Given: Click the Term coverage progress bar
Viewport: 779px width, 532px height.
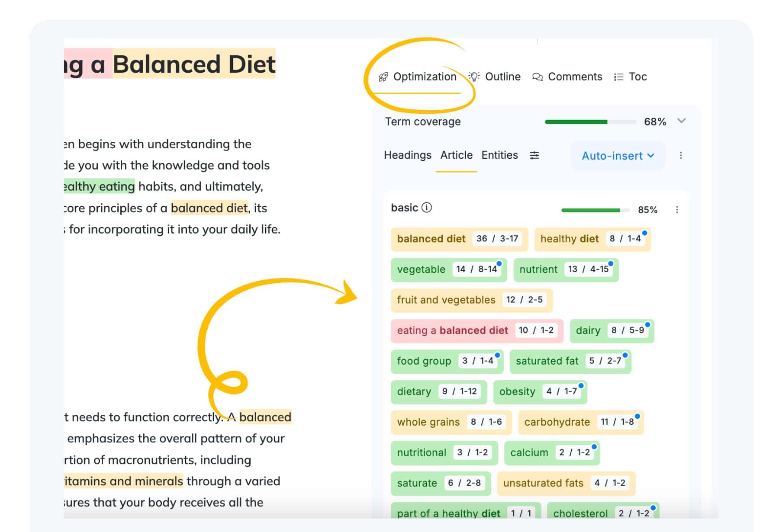Looking at the screenshot, I should pos(590,122).
